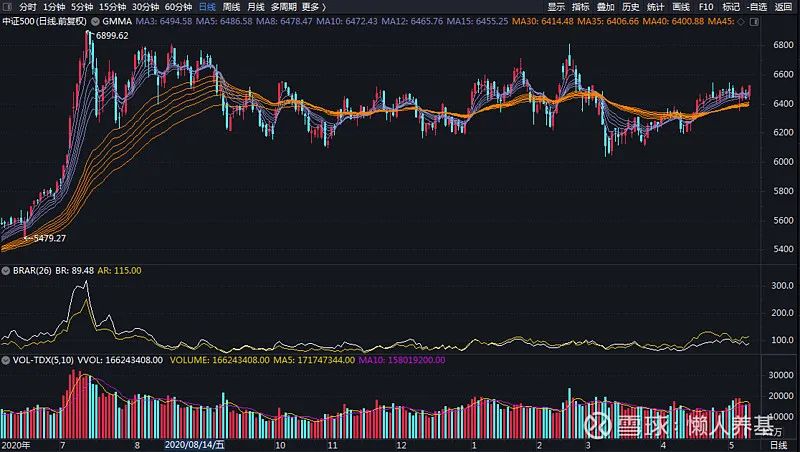Image resolution: width=800 pixels, height=452 pixels.
Task: Click the F10 company info button
Action: 706,7
